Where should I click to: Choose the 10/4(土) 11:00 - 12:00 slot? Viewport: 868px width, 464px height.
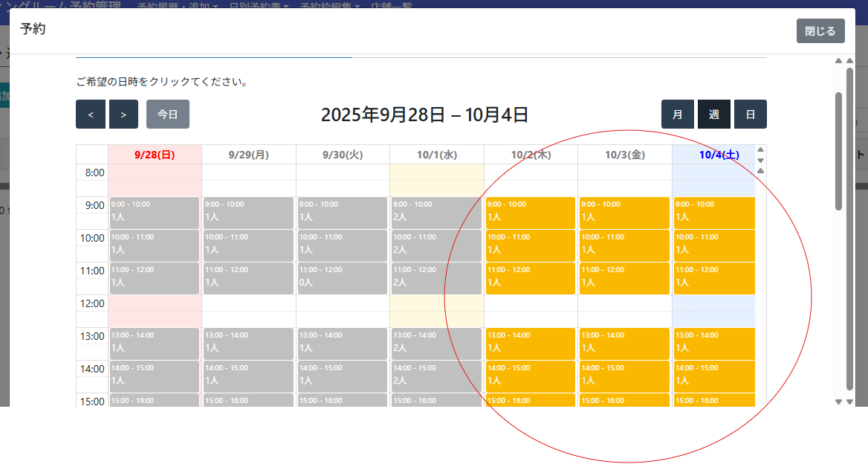[713, 278]
